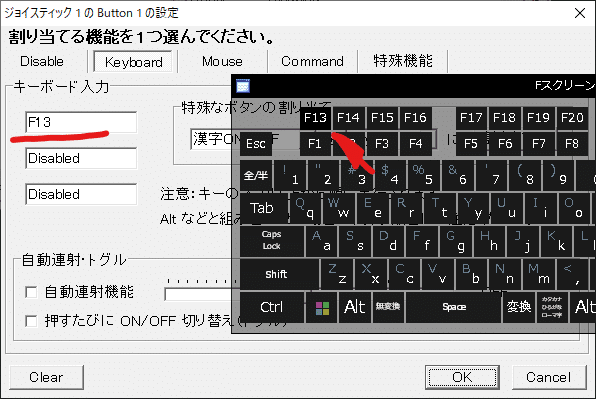Click the A key on the screen keyboard
Viewport: 596px width, 399px height.
point(321,241)
